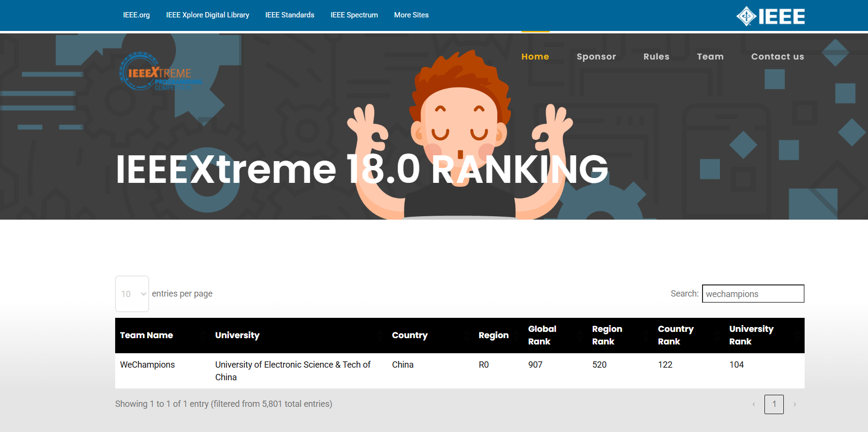Image resolution: width=868 pixels, height=432 pixels.
Task: Click the cartoon mascot character image
Action: click(460, 135)
